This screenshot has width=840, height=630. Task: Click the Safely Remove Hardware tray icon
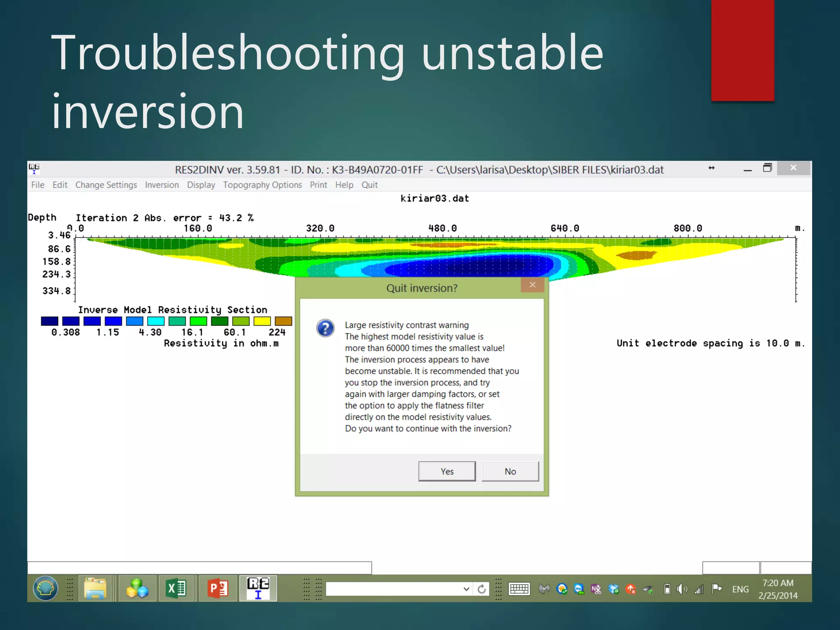(x=648, y=590)
